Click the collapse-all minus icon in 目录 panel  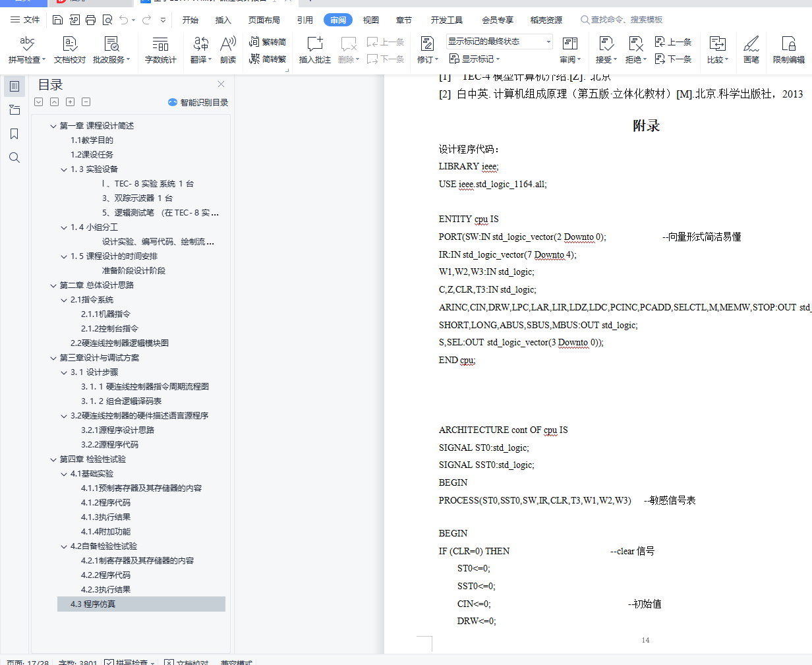tap(86, 102)
